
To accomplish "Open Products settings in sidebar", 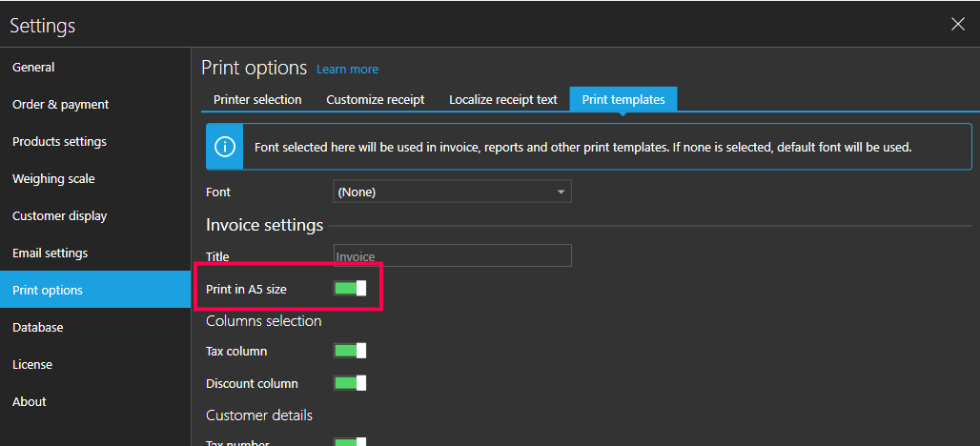I will point(59,142).
